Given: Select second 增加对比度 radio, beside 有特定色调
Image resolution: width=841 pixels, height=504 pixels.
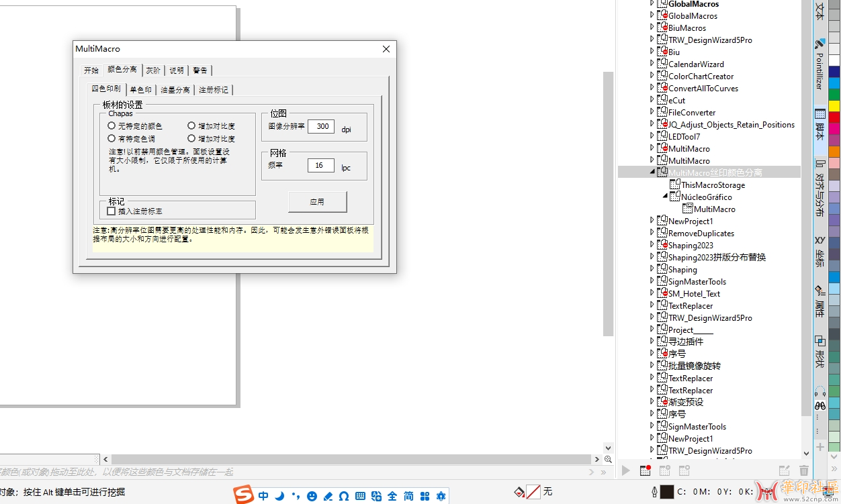Looking at the screenshot, I should point(191,138).
